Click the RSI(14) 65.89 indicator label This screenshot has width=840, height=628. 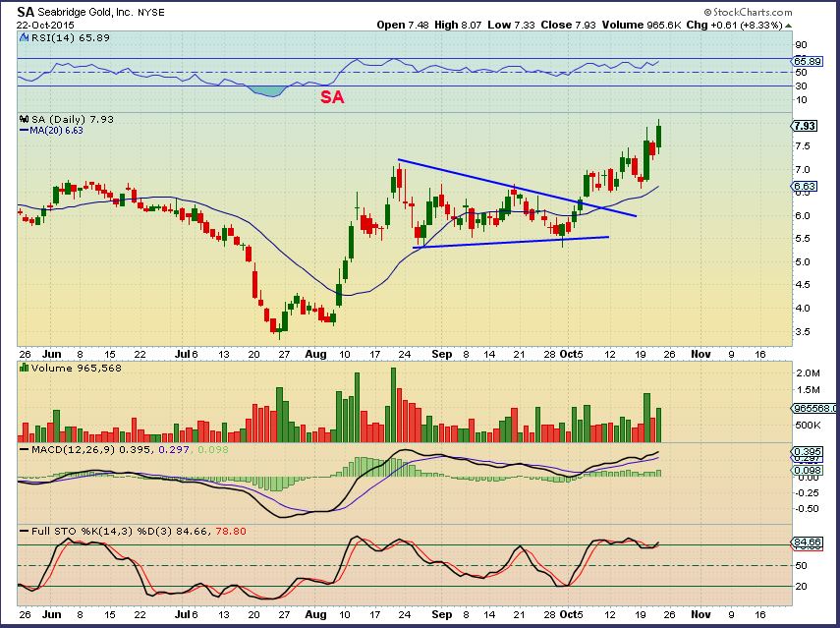[71, 38]
